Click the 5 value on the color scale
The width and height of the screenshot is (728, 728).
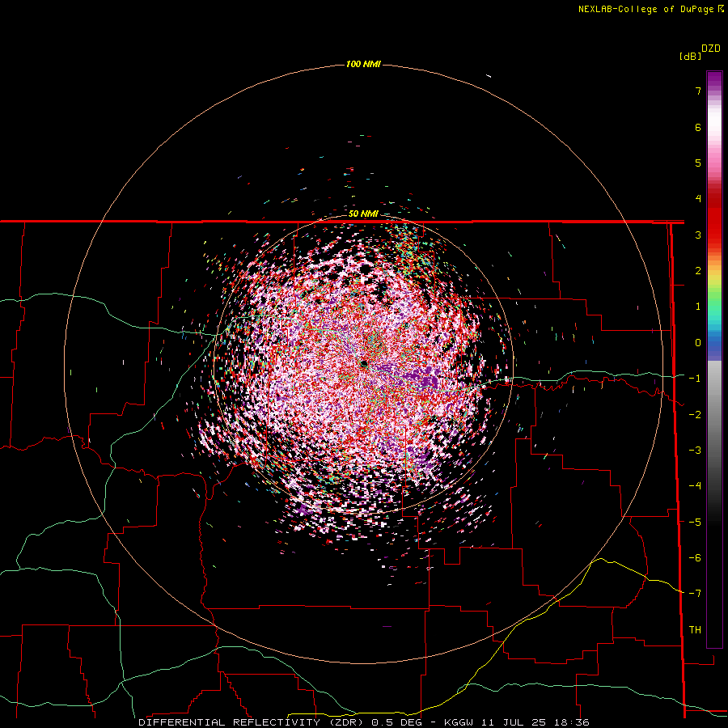point(698,163)
